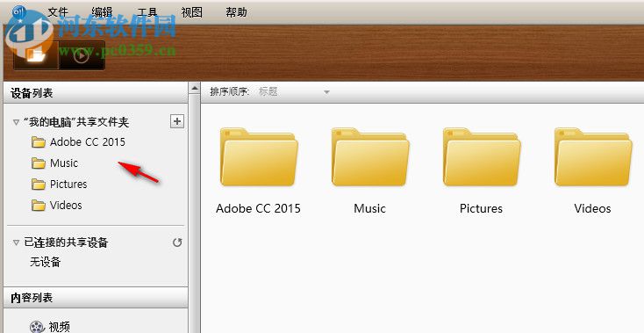The height and width of the screenshot is (333, 644).
Task: Open the large Music folder thumbnail
Action: (x=370, y=157)
